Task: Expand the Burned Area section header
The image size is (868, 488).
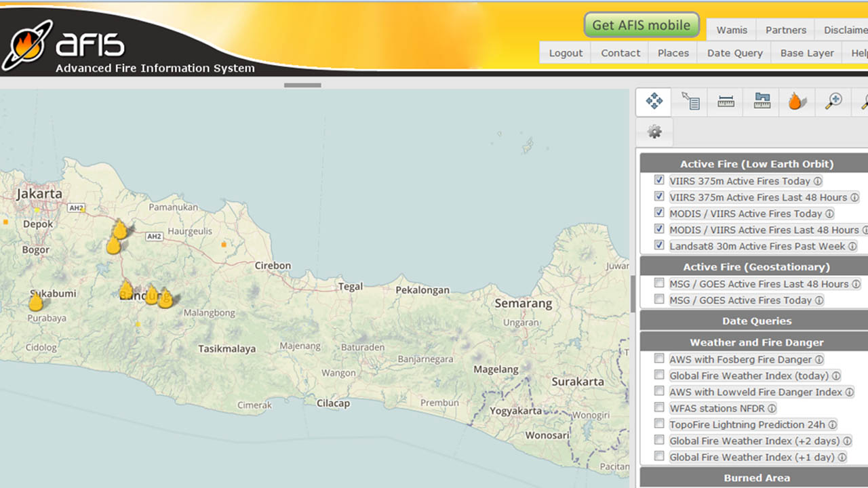Action: 756,478
